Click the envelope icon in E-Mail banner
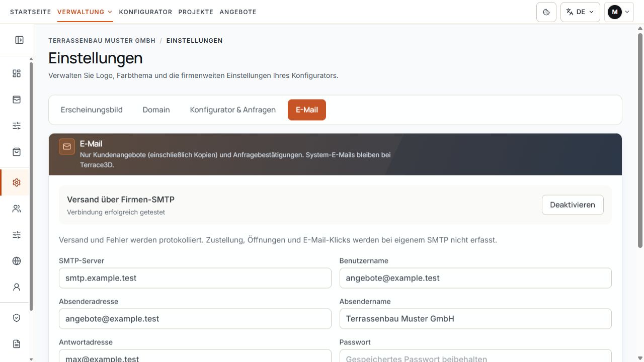 click(x=67, y=147)
